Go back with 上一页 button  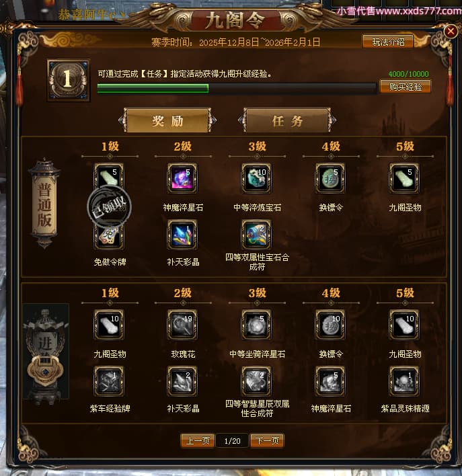[198, 440]
